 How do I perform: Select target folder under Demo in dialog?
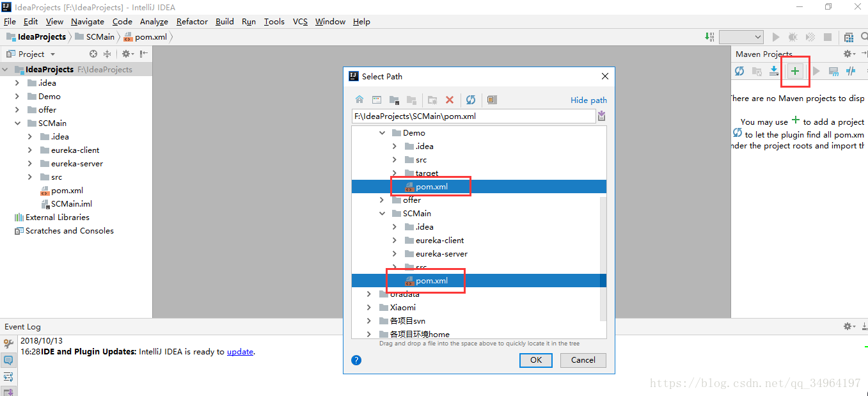[x=422, y=173]
